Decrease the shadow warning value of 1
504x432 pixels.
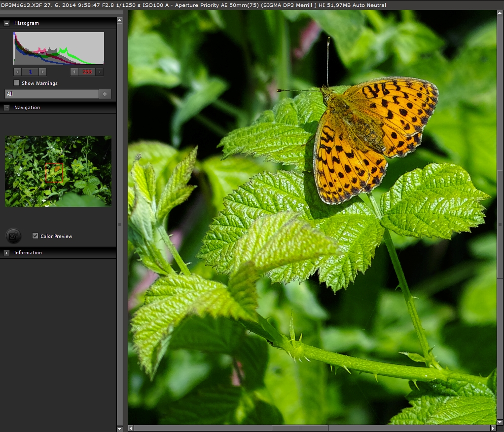(17, 72)
